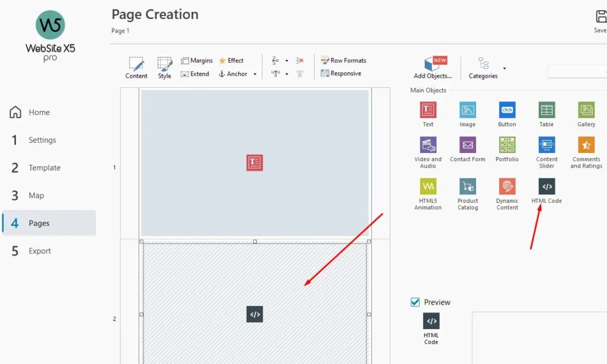Click the insert row icon

tap(275, 60)
